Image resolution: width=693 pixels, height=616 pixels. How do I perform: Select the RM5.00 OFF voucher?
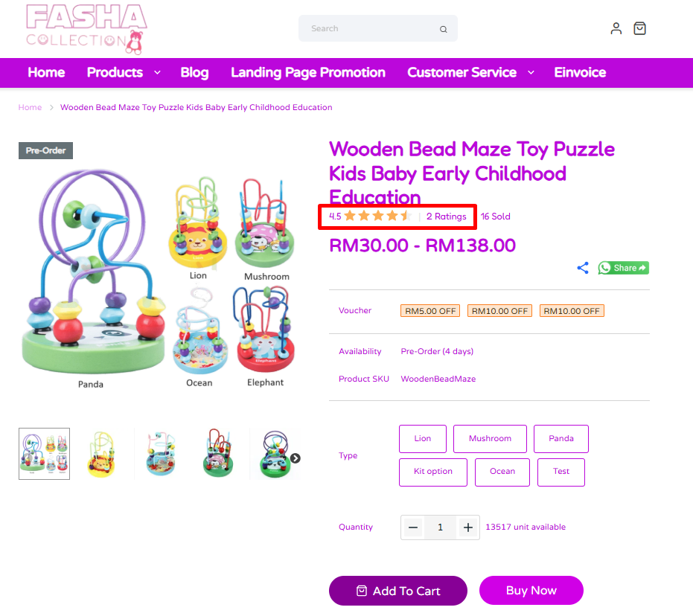430,311
